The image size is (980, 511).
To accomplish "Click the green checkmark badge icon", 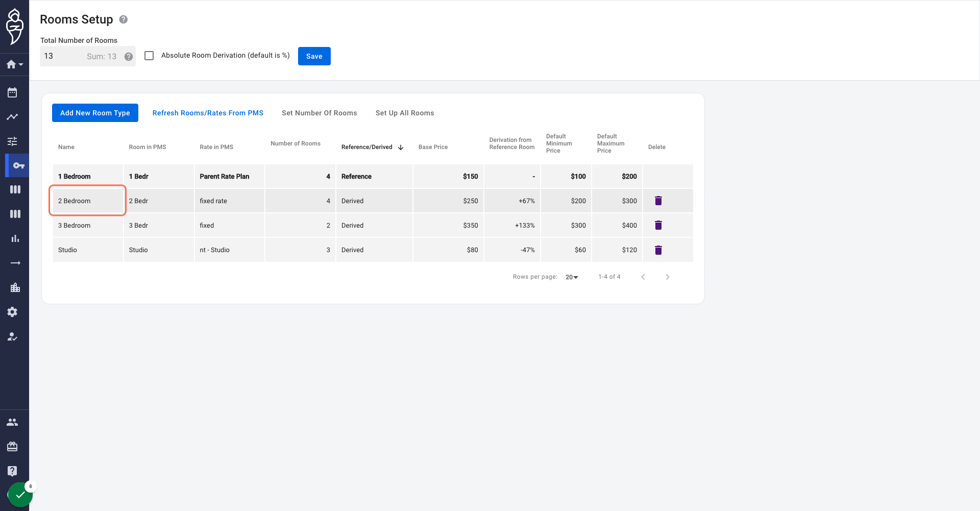I will click(x=20, y=495).
